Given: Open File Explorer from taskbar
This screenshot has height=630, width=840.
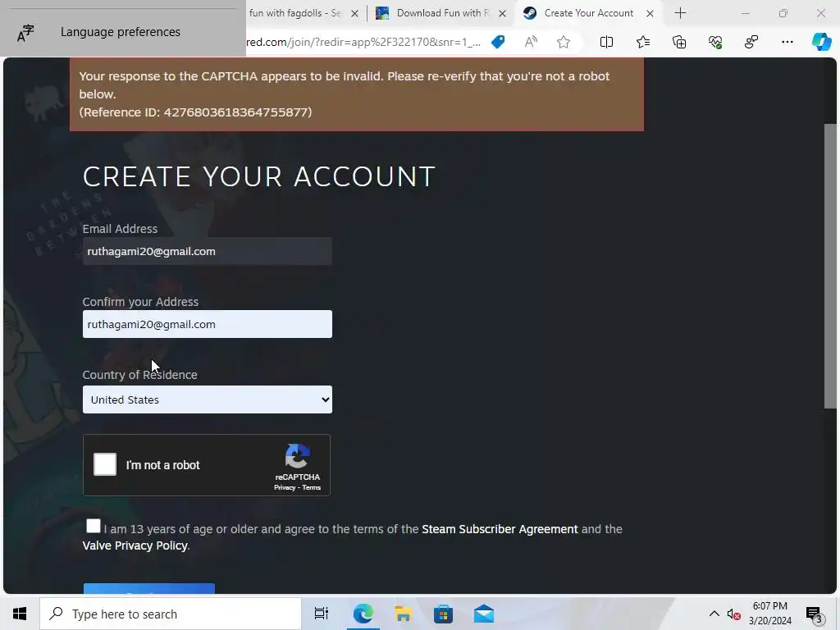Looking at the screenshot, I should tap(403, 614).
